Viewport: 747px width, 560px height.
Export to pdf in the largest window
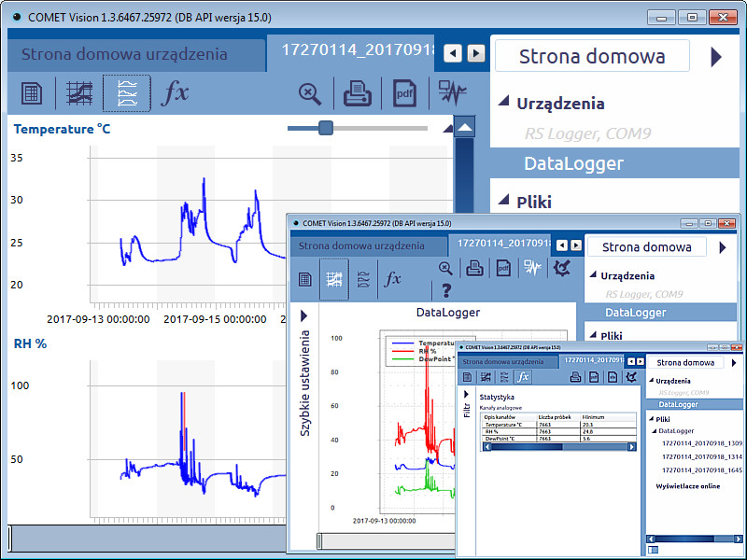point(404,93)
